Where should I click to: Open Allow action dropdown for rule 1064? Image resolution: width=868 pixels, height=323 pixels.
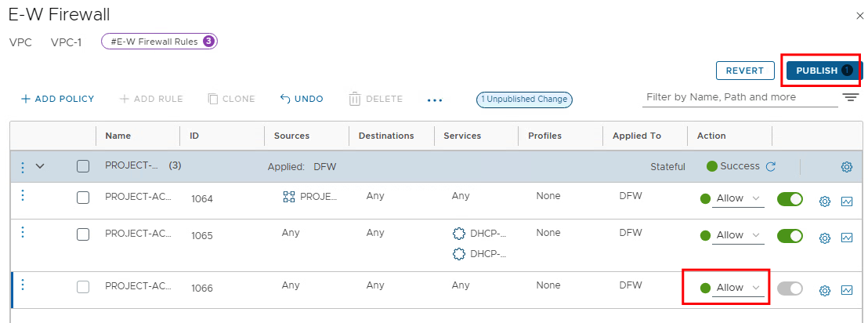[737, 198]
